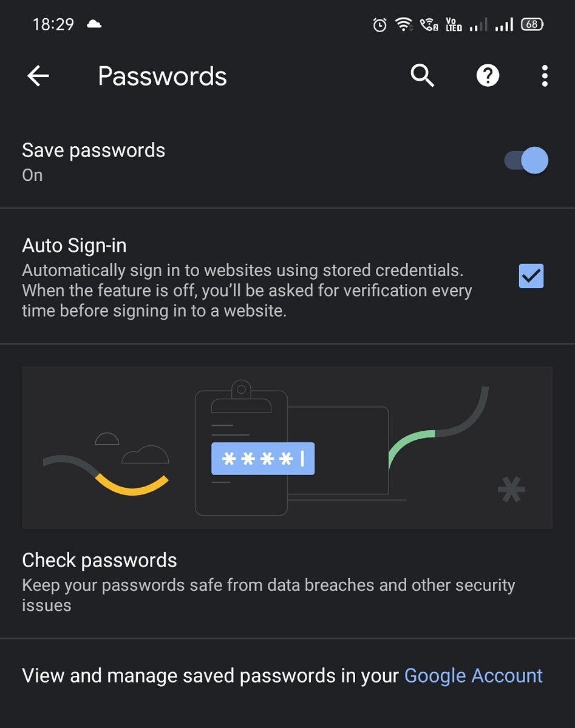Tap the password illustration banner
Image resolution: width=575 pixels, height=728 pixels.
coord(287,447)
